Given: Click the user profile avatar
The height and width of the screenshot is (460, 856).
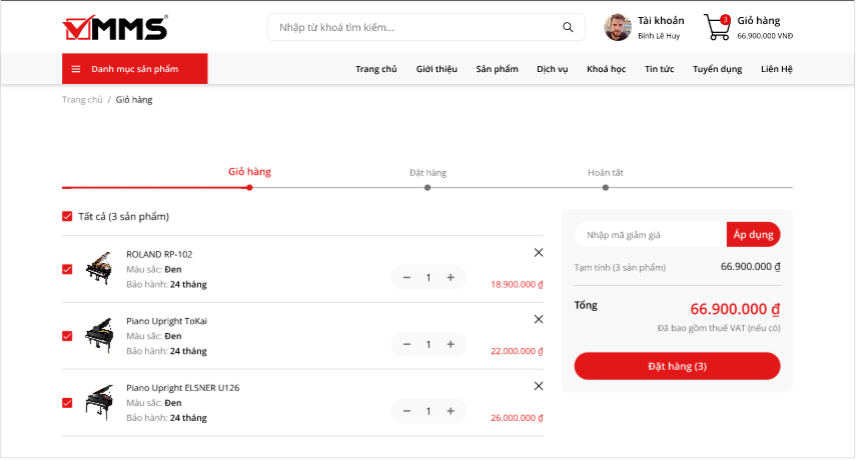Looking at the screenshot, I should [x=618, y=27].
